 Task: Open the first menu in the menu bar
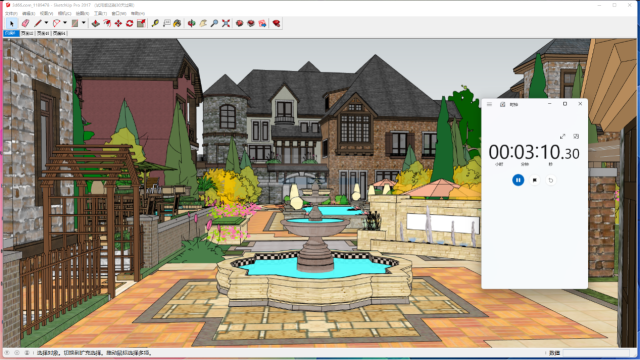tap(11, 13)
